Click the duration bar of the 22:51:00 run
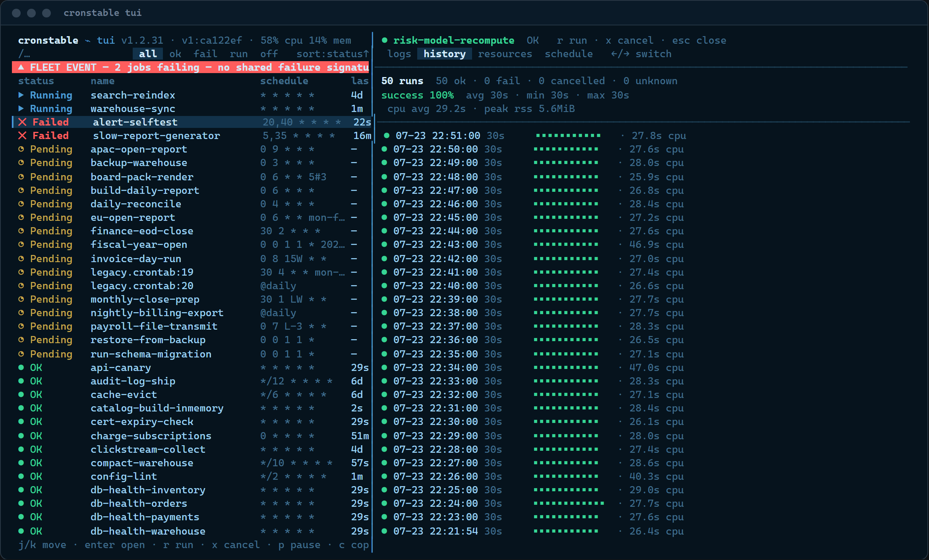Screen dimensions: 929x560 tap(568, 135)
